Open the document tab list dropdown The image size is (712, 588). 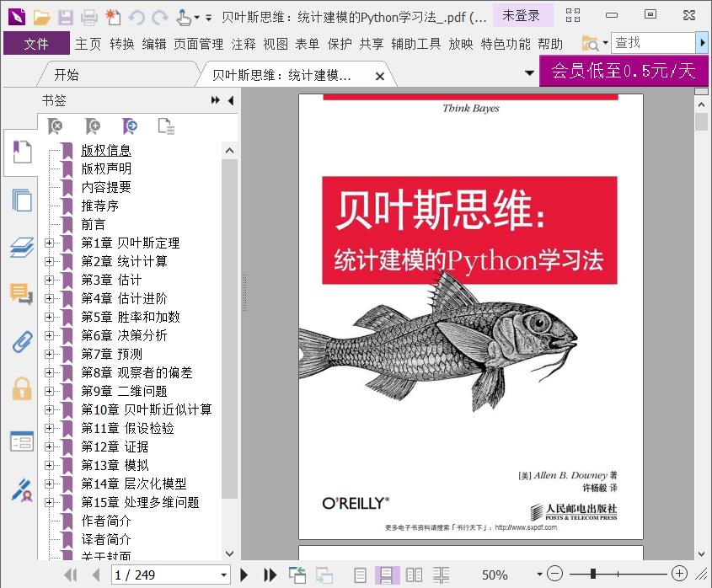pos(529,72)
